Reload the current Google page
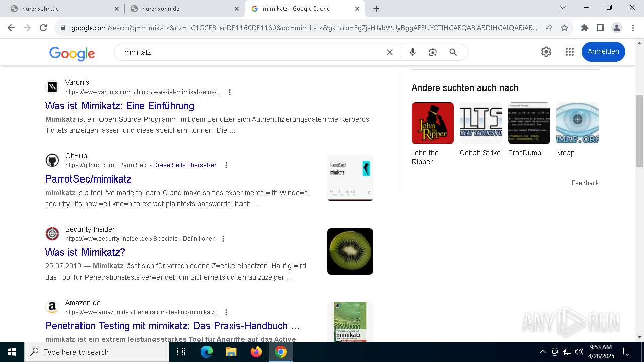Image resolution: width=644 pixels, height=362 pixels. click(x=43, y=28)
